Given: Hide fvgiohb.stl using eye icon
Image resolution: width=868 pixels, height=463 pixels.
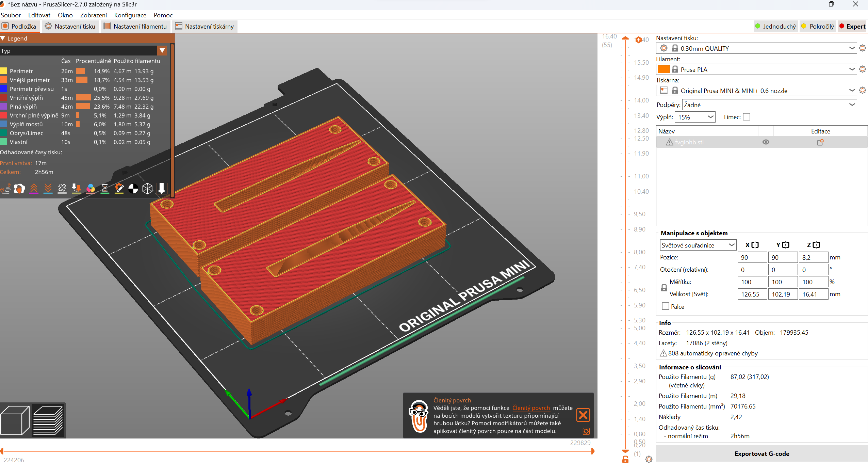Looking at the screenshot, I should pos(766,142).
